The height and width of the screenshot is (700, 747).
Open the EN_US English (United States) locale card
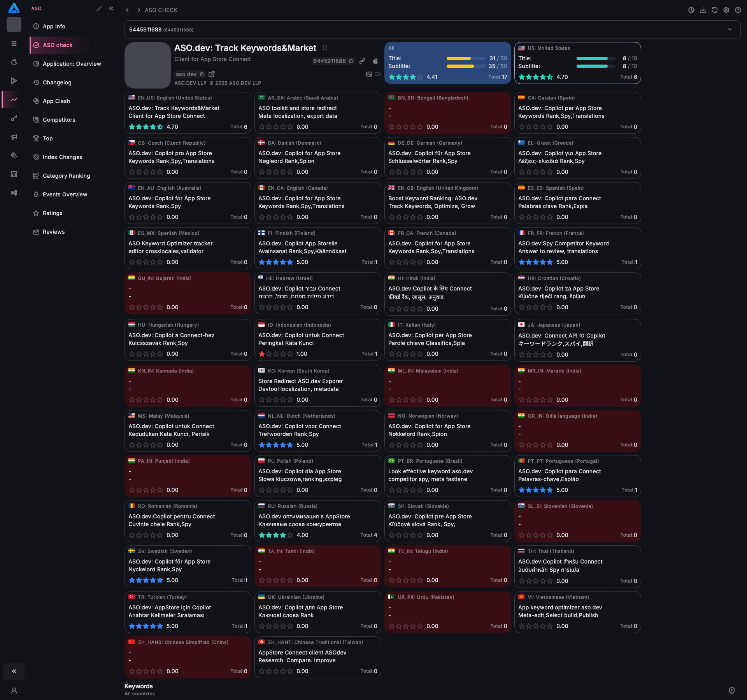coord(188,113)
